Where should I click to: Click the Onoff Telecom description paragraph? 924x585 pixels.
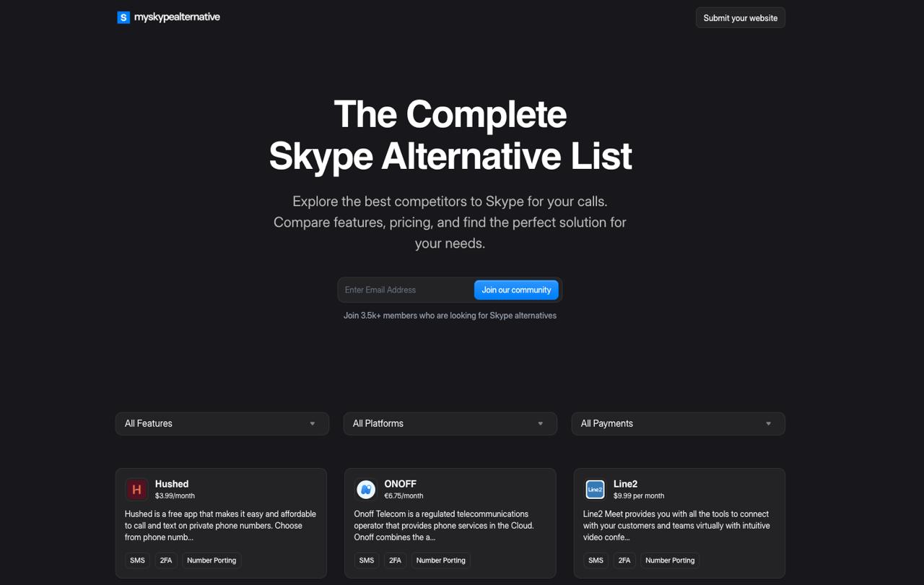point(445,526)
